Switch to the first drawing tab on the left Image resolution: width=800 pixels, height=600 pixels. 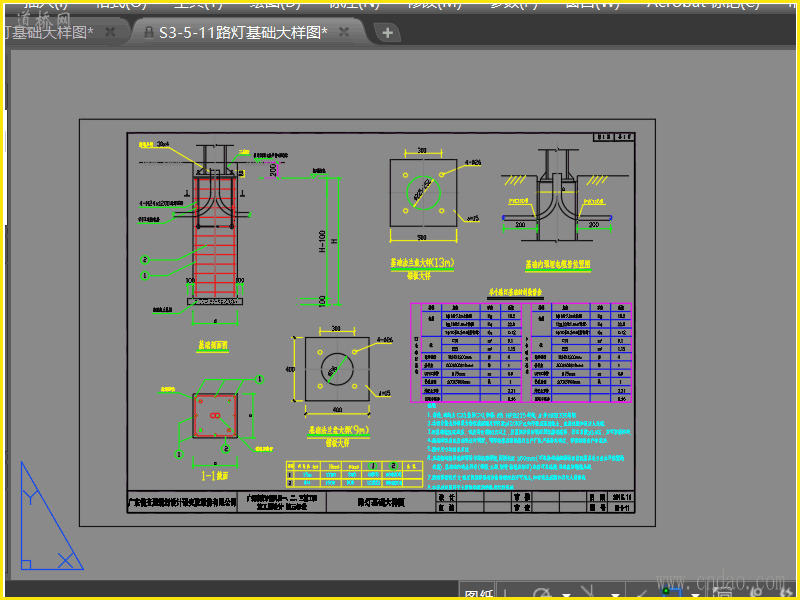48,33
